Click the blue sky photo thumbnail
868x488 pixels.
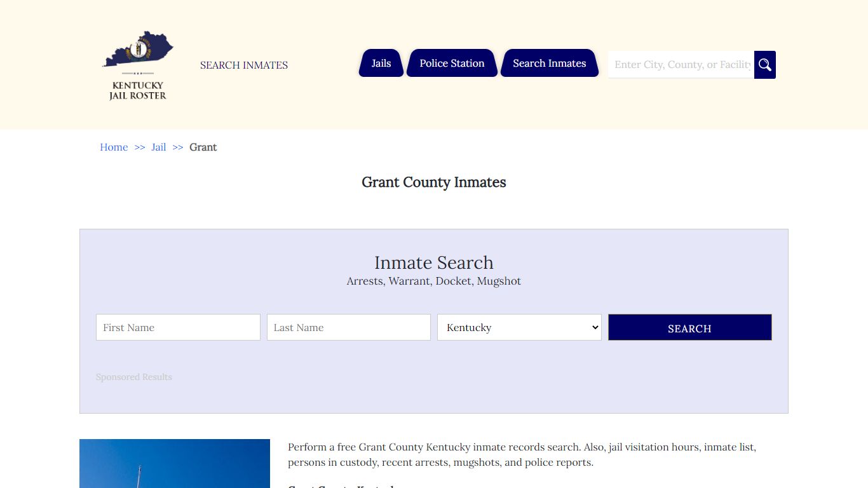(175, 463)
